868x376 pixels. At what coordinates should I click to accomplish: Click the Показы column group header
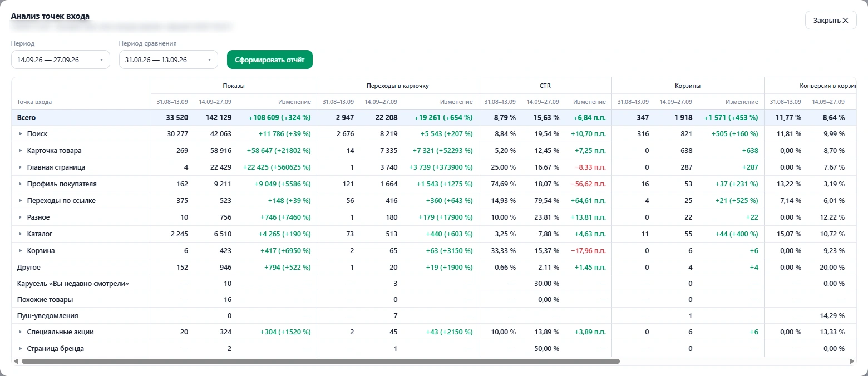point(234,86)
